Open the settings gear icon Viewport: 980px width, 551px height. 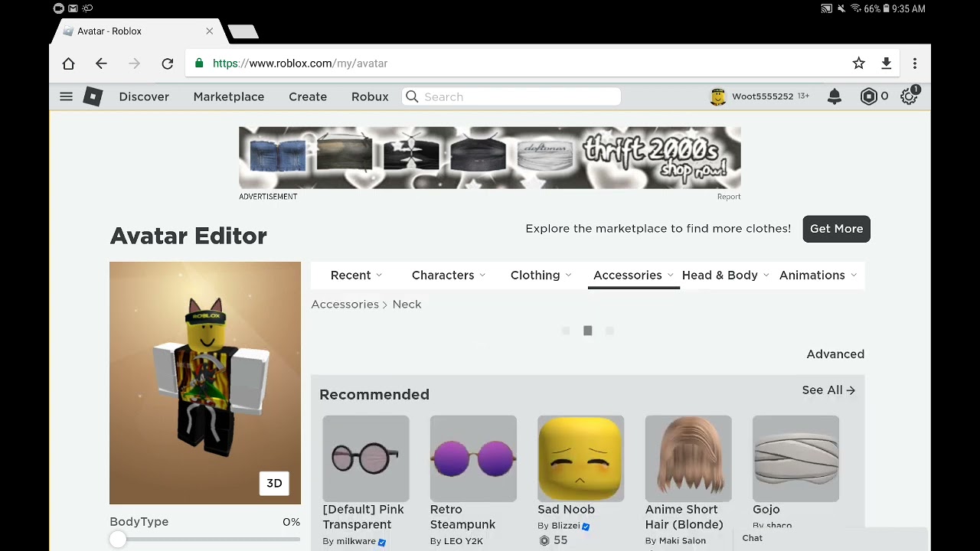click(909, 96)
